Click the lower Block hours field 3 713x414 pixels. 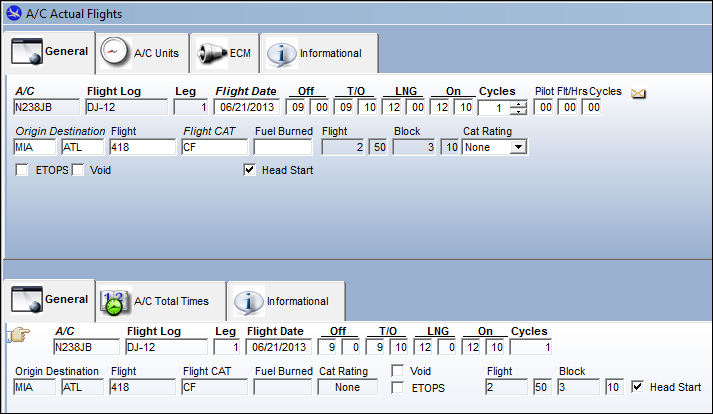[578, 387]
